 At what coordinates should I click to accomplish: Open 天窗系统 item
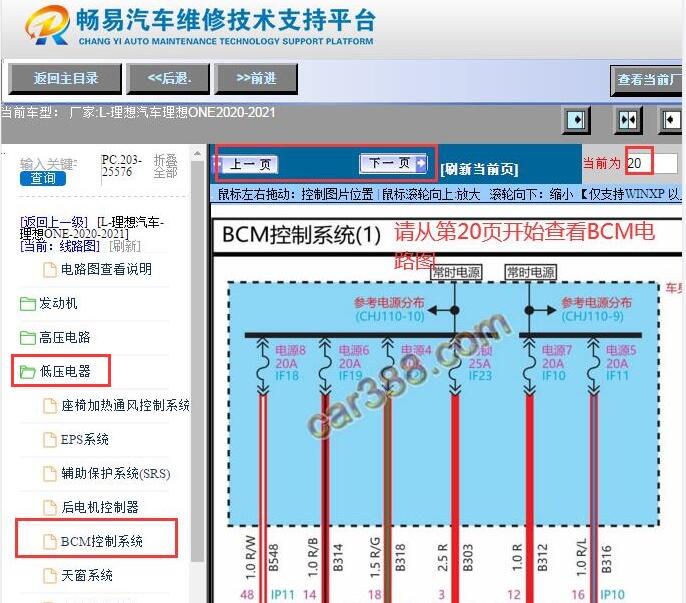(x=87, y=575)
